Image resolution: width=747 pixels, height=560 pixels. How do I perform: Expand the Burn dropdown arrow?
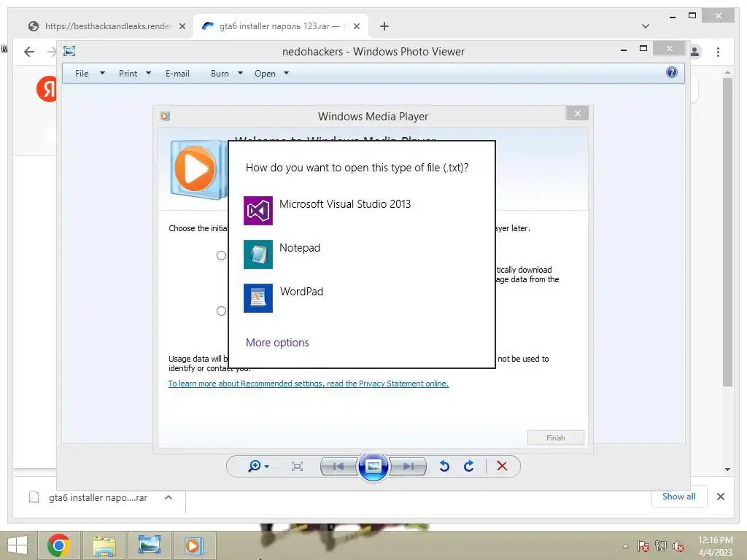pos(240,74)
